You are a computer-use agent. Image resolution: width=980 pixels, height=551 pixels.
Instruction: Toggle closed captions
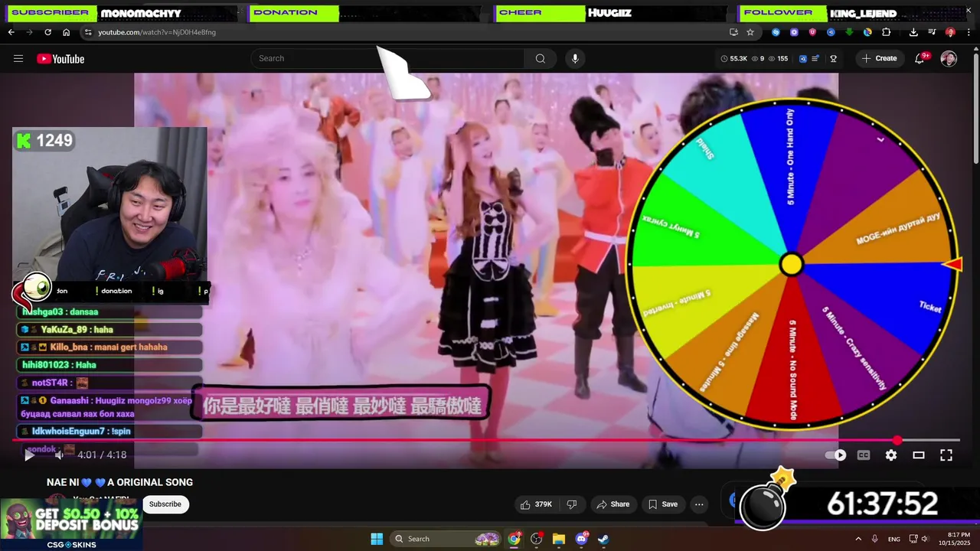pos(864,455)
